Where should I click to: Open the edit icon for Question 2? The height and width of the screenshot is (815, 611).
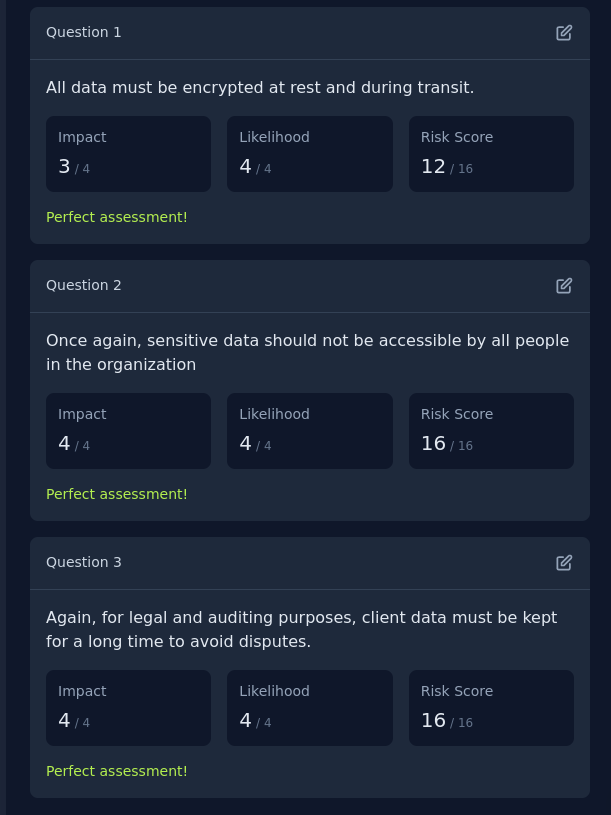click(x=564, y=286)
